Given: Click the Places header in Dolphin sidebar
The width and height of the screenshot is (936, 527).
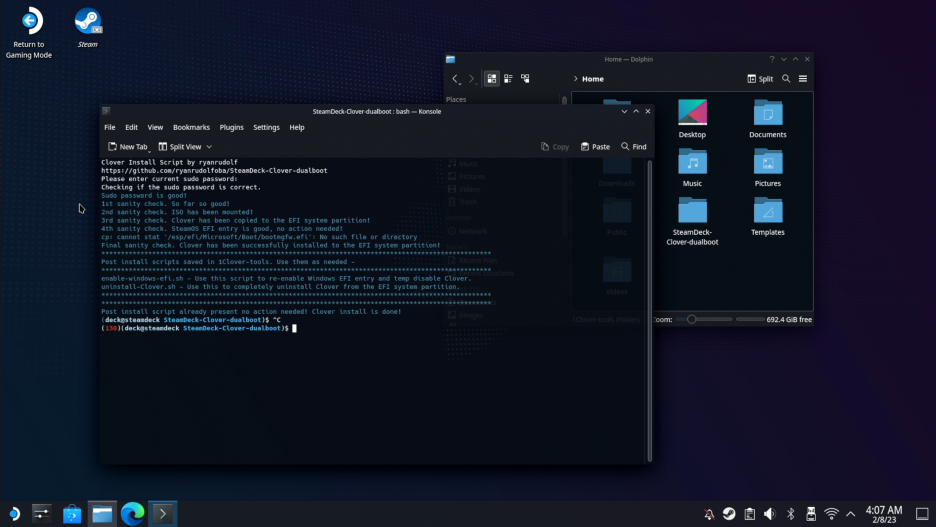Looking at the screenshot, I should (456, 100).
